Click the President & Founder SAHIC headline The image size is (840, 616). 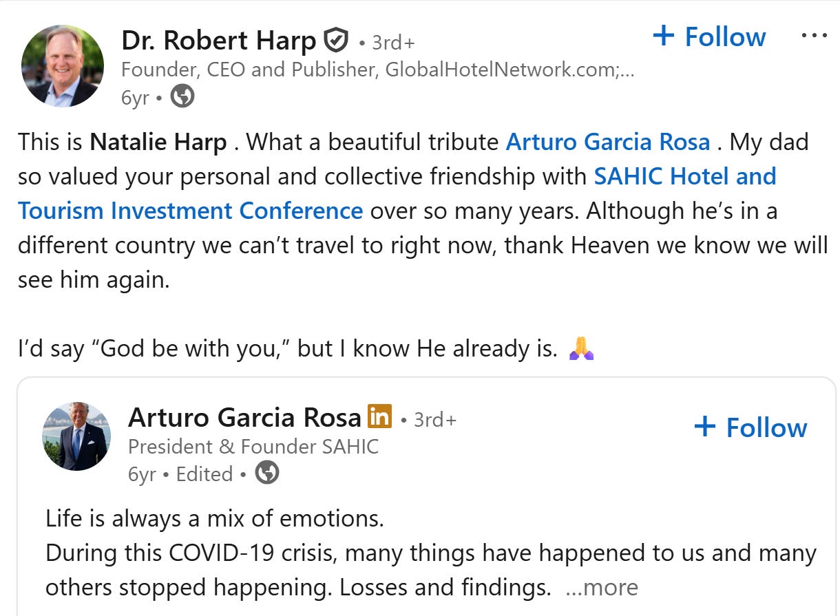(x=253, y=447)
